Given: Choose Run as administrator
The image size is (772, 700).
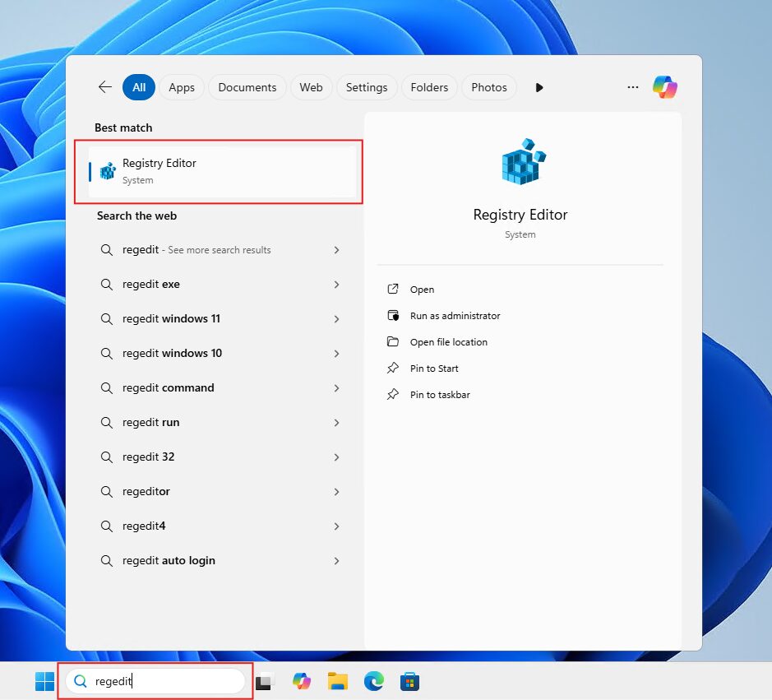Looking at the screenshot, I should point(455,315).
